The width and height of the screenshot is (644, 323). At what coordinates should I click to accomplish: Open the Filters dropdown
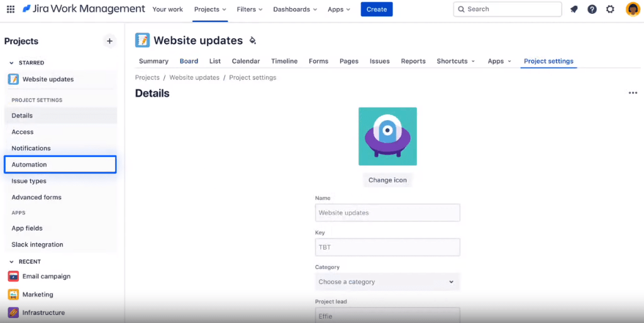(250, 9)
